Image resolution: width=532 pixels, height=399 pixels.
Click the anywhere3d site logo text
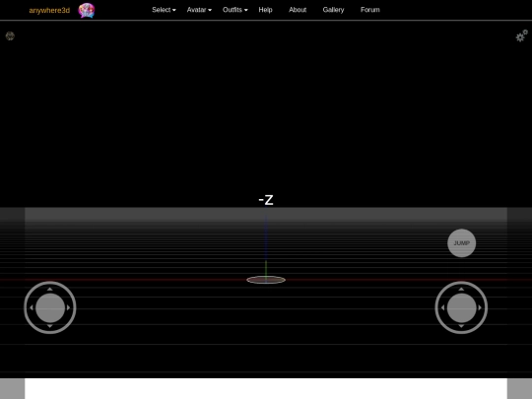tap(49, 10)
